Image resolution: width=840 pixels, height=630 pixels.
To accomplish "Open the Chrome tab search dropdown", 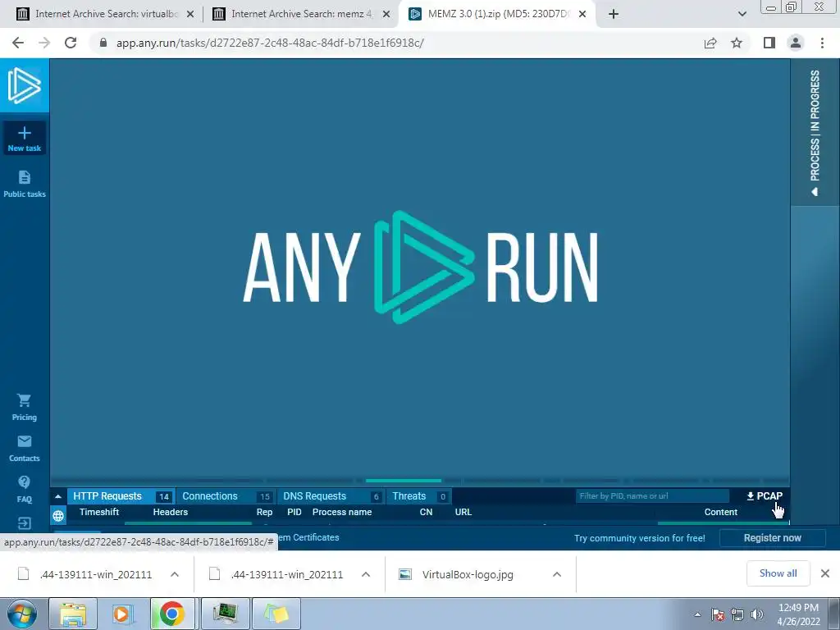I will (742, 15).
